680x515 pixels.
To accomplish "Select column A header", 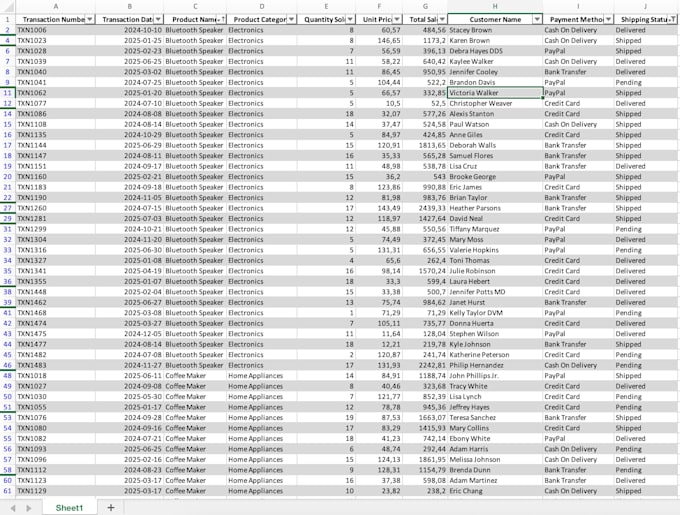I will tap(56, 7).
